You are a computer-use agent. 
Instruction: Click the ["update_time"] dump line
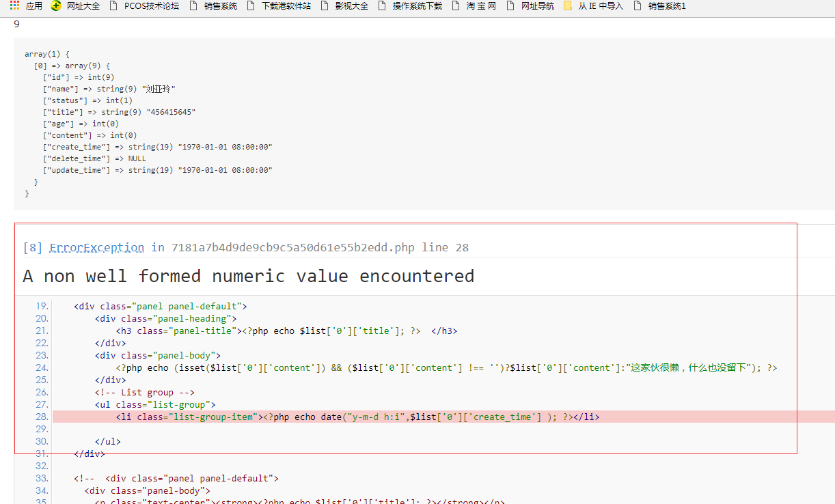[157, 170]
